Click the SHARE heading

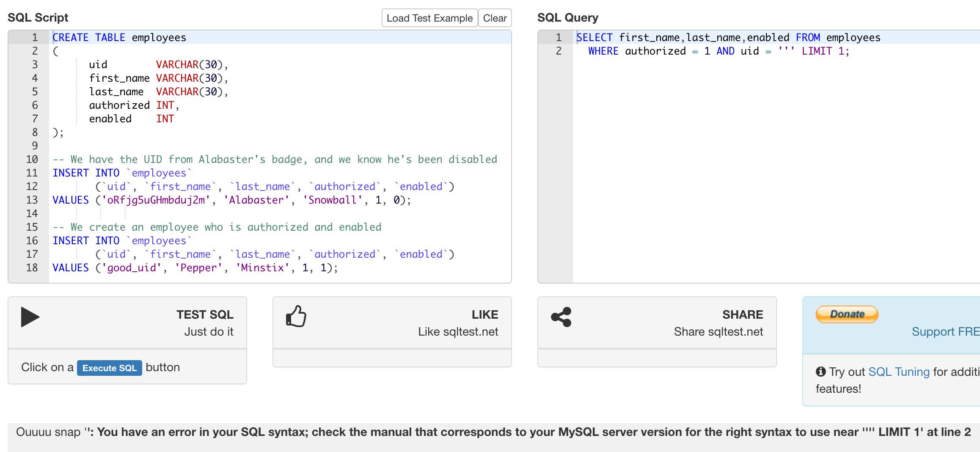click(x=743, y=314)
